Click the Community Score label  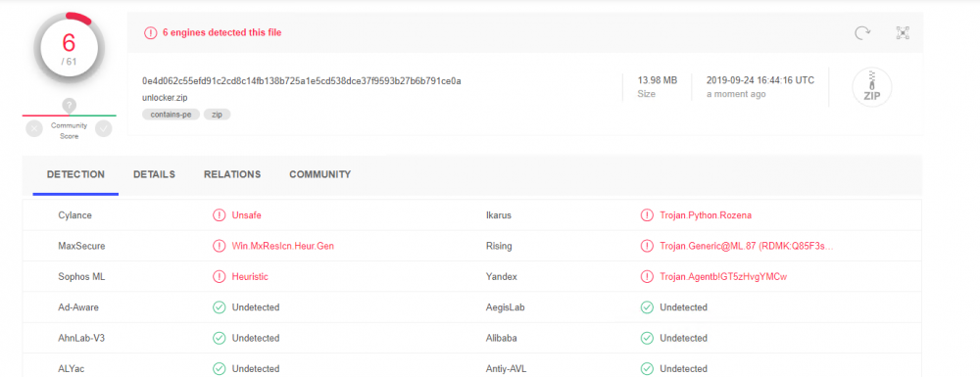point(69,131)
